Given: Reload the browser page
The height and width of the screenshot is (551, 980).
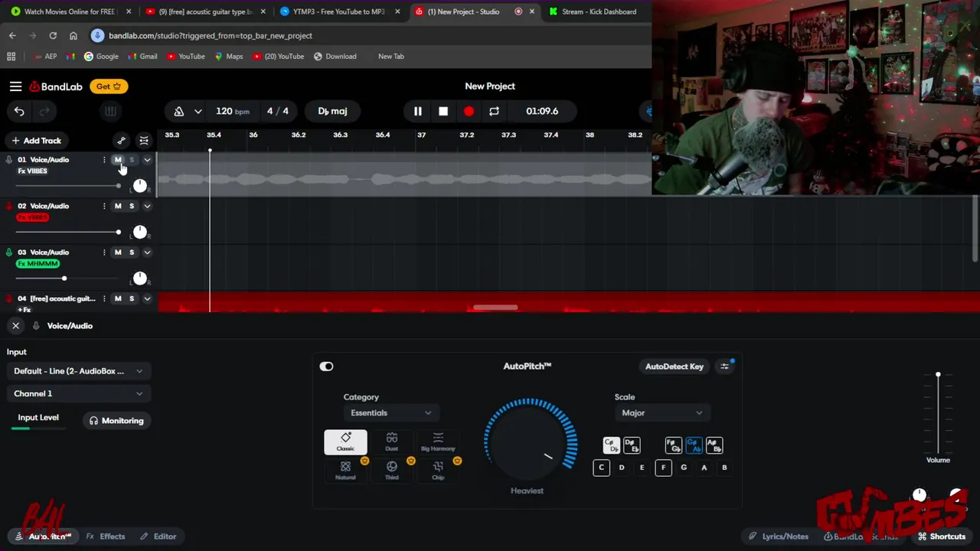Looking at the screenshot, I should 53,36.
